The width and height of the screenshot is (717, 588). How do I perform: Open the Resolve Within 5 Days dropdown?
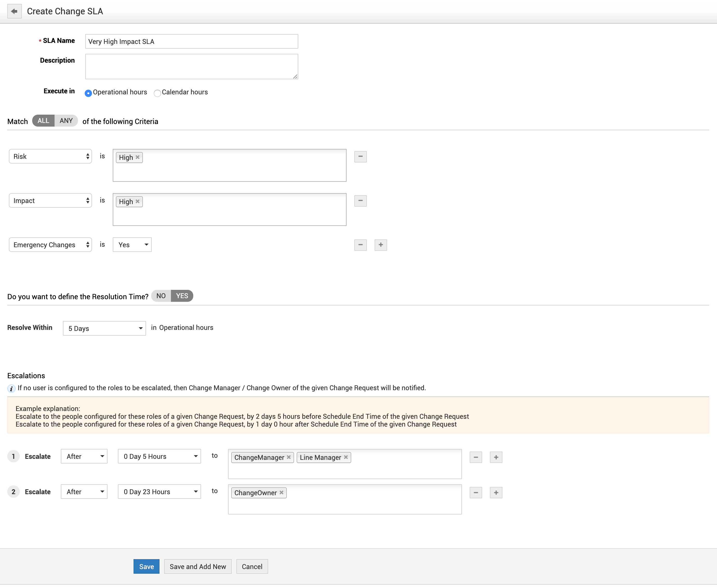click(104, 328)
